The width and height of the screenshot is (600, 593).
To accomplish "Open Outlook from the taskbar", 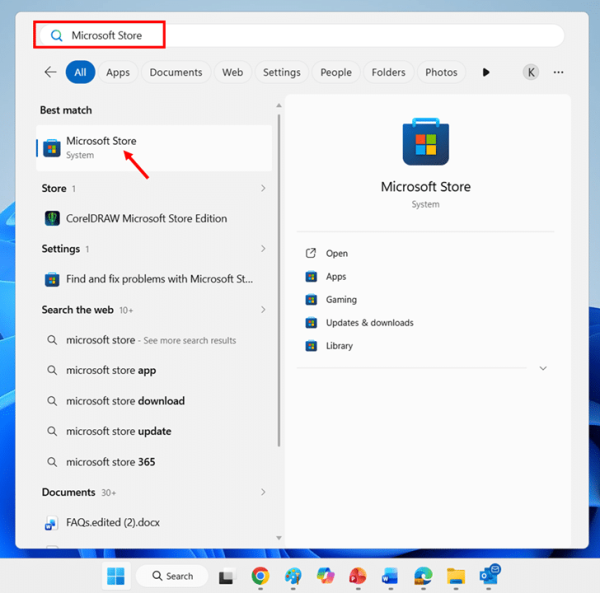I will (489, 575).
